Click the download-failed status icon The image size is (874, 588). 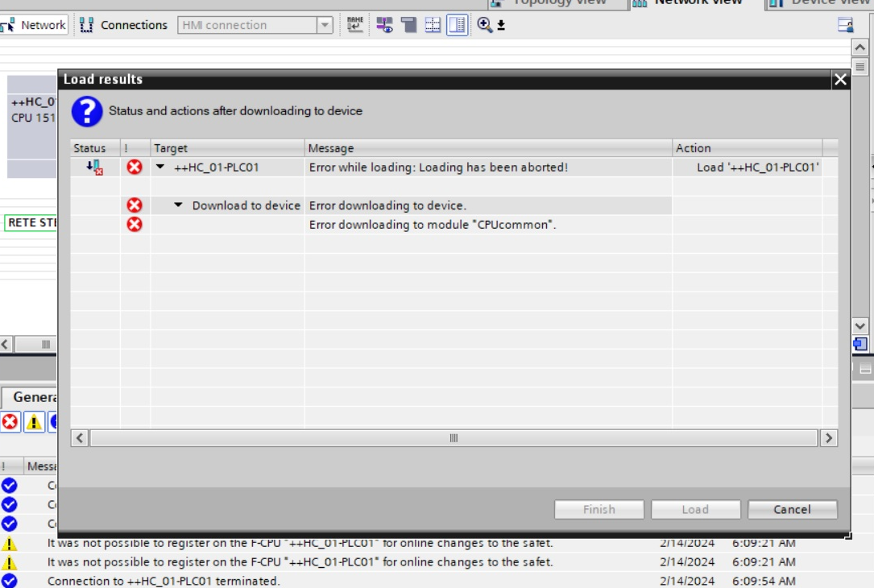(x=95, y=168)
